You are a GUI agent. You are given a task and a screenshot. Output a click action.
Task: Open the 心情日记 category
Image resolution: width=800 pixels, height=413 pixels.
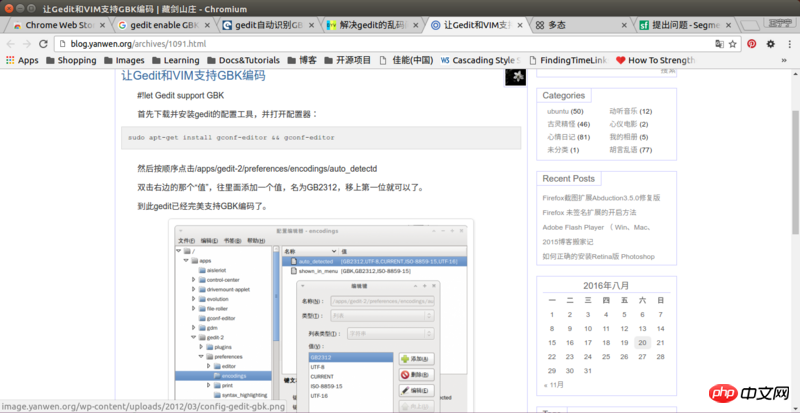coord(561,137)
